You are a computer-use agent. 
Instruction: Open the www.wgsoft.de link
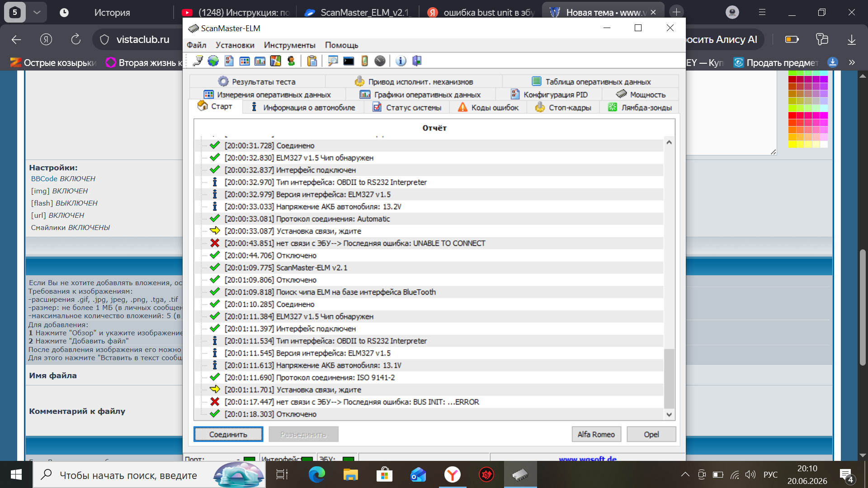pyautogui.click(x=588, y=458)
